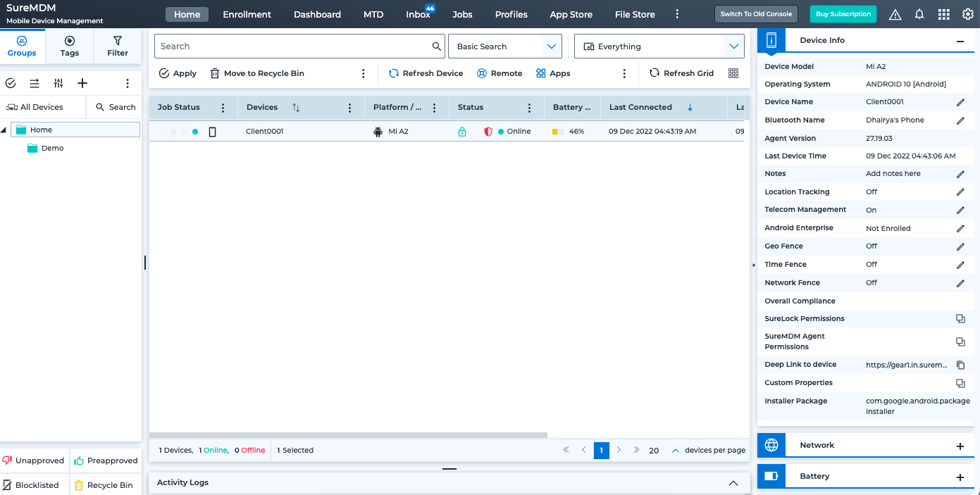Edit the Telecom Management setting
980x495 pixels.
[960, 210]
